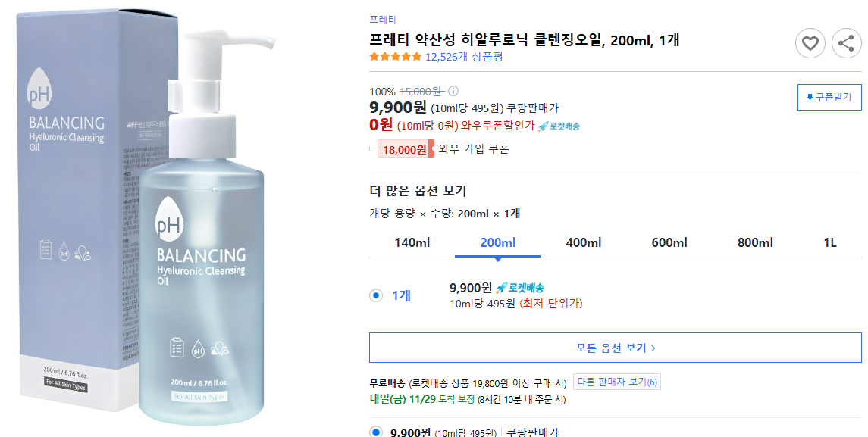The height and width of the screenshot is (437, 868).
Task: Toggle the wishlist heart icon
Action: (x=810, y=43)
